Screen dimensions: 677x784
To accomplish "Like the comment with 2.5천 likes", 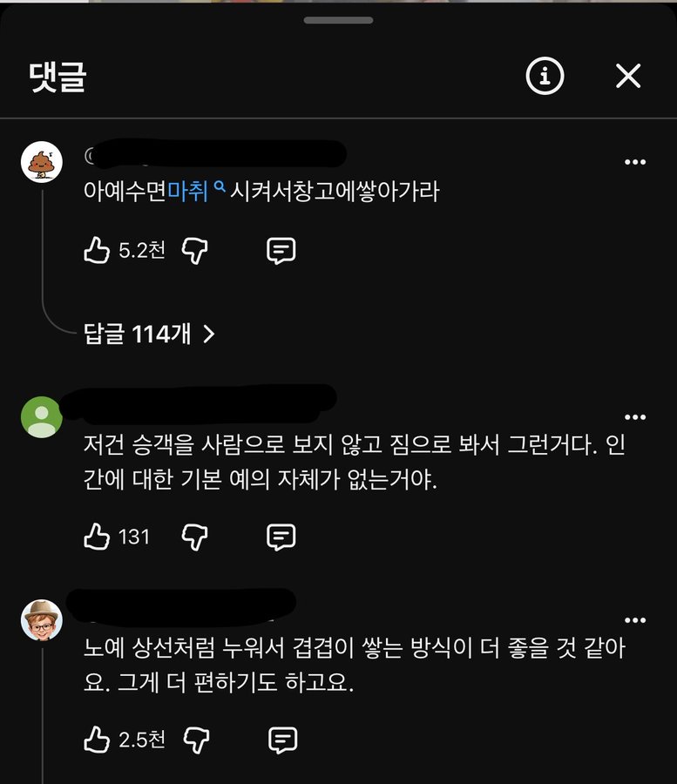I will pos(97,740).
